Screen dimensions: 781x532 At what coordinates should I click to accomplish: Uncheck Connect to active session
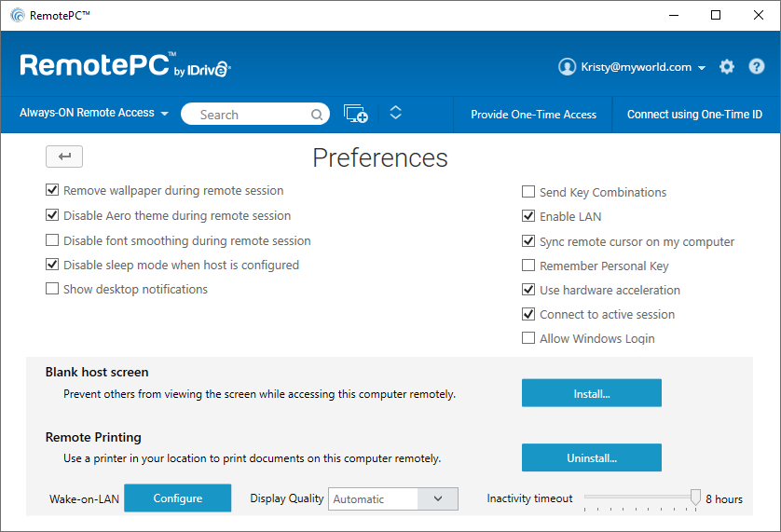[528, 314]
